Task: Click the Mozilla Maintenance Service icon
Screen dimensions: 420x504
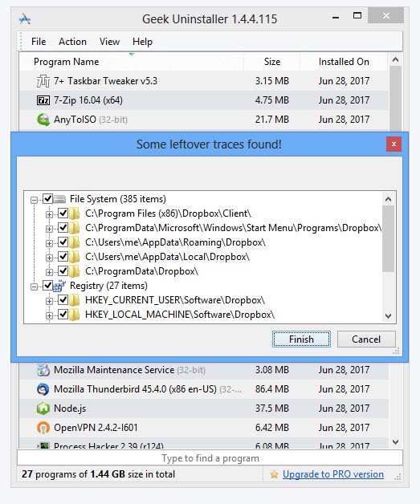Action: (x=43, y=370)
